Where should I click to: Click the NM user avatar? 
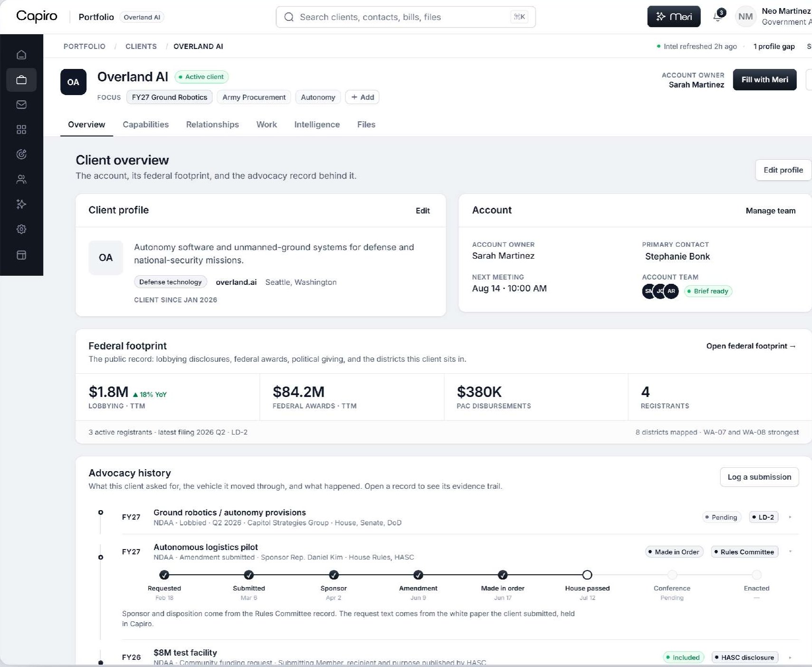tap(745, 17)
